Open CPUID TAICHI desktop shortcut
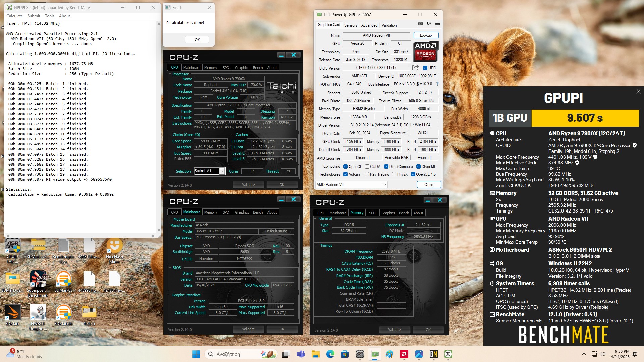Screen dimensions: 644x362 (12, 251)
